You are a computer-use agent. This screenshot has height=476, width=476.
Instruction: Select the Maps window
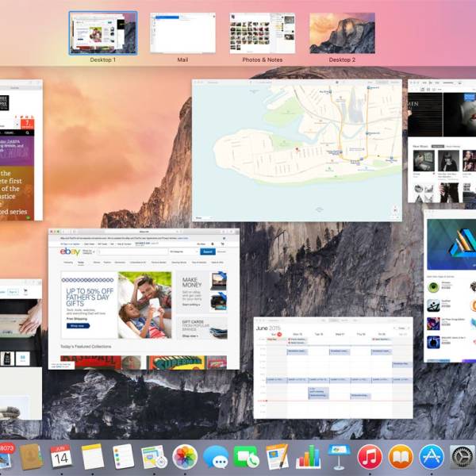tap(297, 151)
